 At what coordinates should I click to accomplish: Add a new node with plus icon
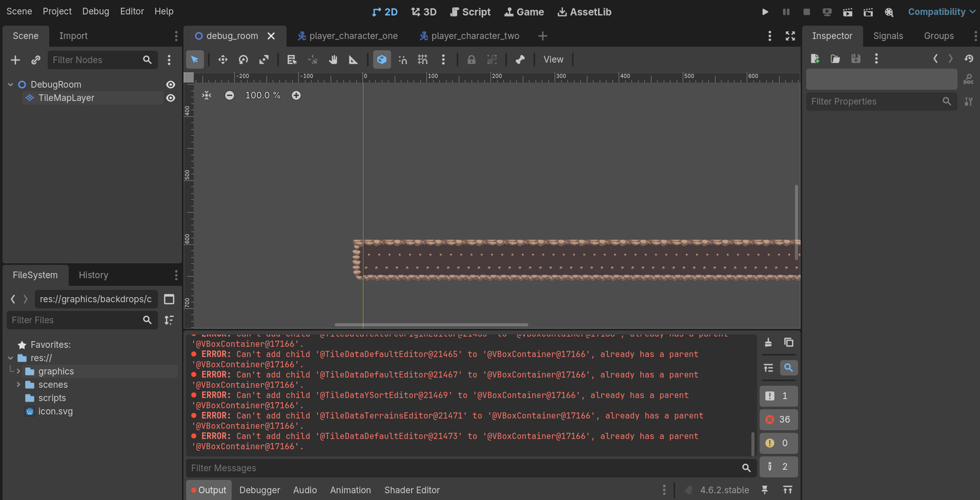(x=15, y=60)
